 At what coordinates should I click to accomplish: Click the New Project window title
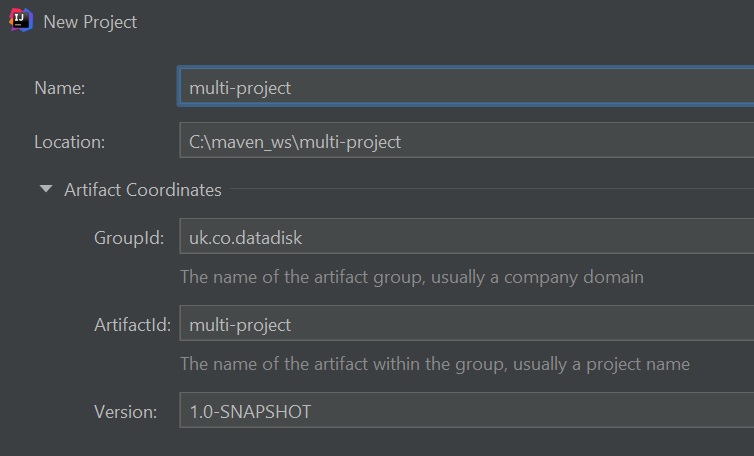[90, 21]
